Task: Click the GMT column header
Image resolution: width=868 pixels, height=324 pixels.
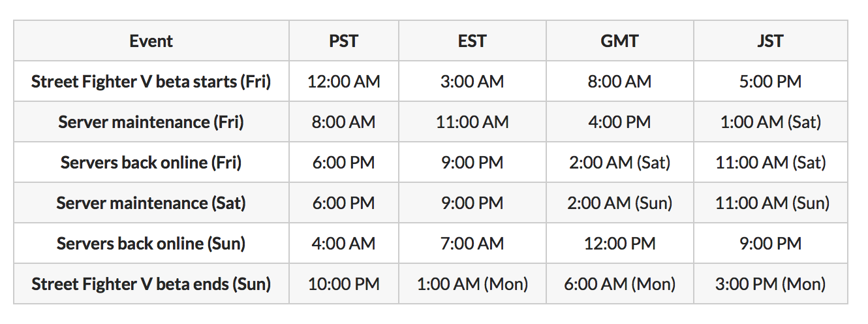Action: [620, 40]
